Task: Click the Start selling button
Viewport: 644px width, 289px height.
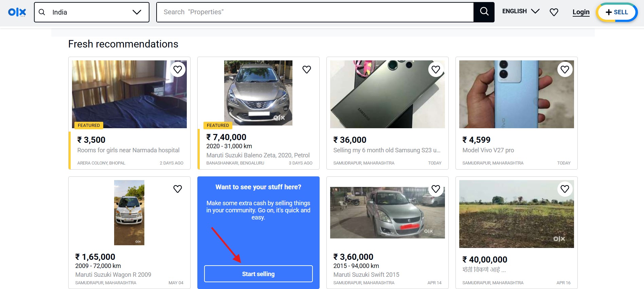Action: point(258,274)
